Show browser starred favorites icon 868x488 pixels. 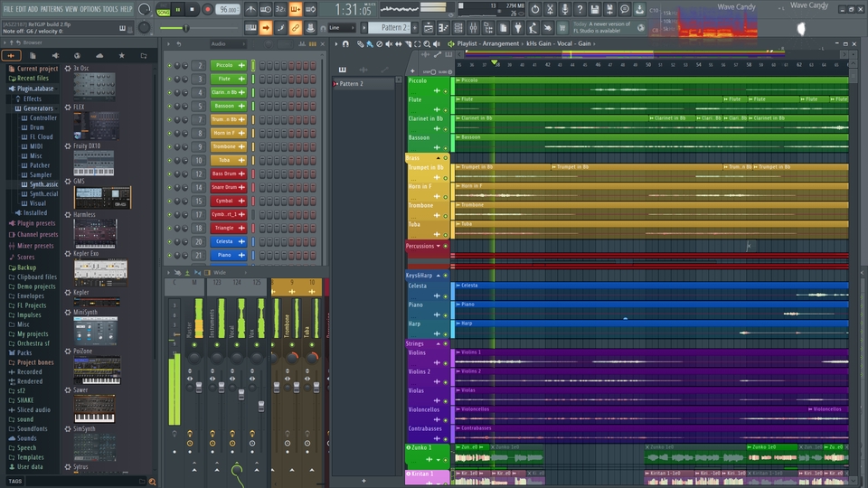[121, 55]
